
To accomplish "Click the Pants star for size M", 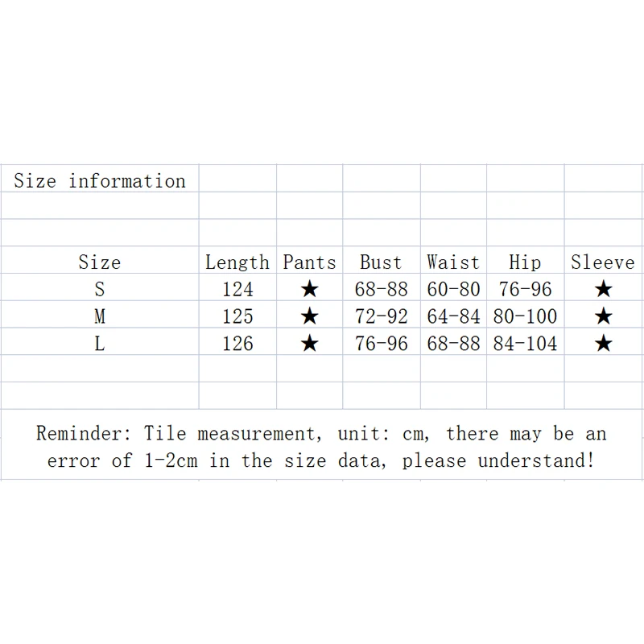I will point(309,317).
